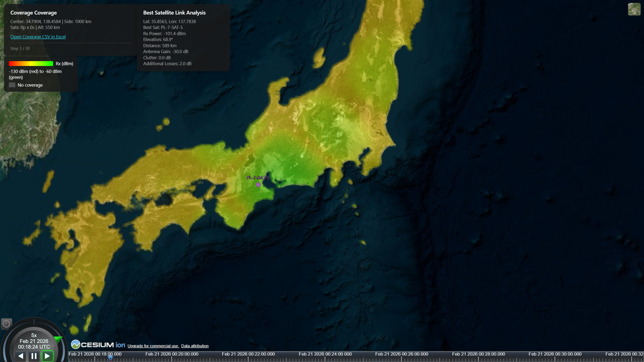644x362 pixels.
Task: Click the Rx (dBm) color gradient legend
Action: click(x=31, y=64)
